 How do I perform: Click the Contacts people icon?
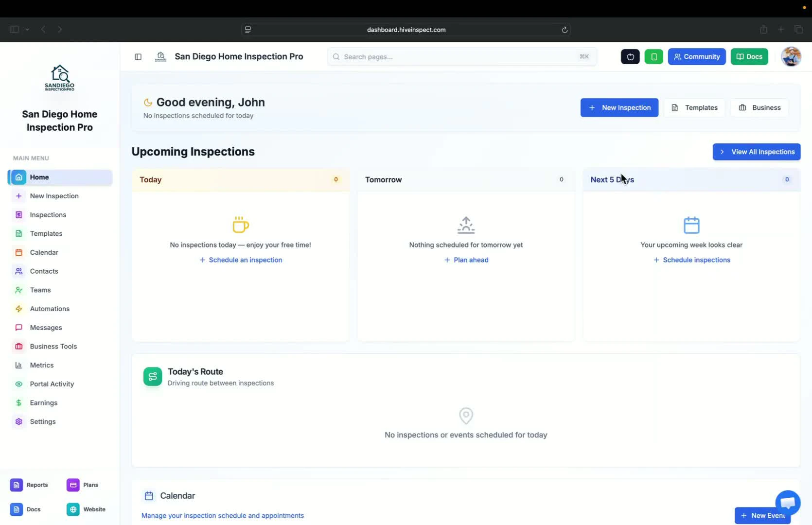pos(18,271)
